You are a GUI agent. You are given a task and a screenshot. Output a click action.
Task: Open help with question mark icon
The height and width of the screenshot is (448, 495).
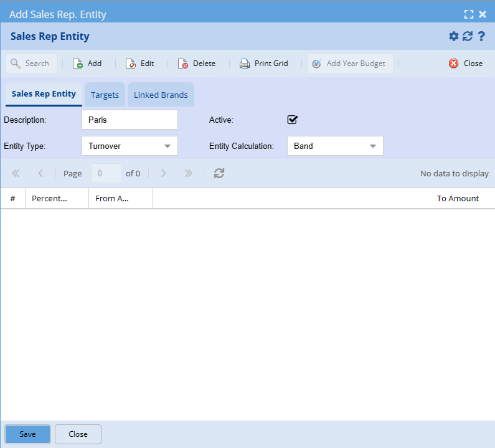tap(481, 36)
